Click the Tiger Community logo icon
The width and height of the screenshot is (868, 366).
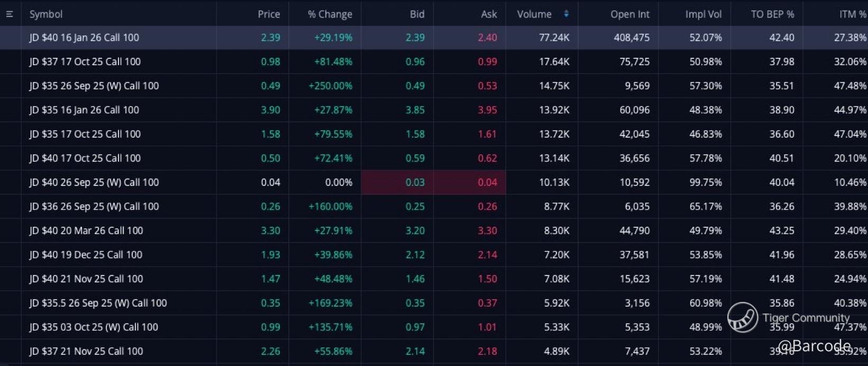[x=742, y=317]
